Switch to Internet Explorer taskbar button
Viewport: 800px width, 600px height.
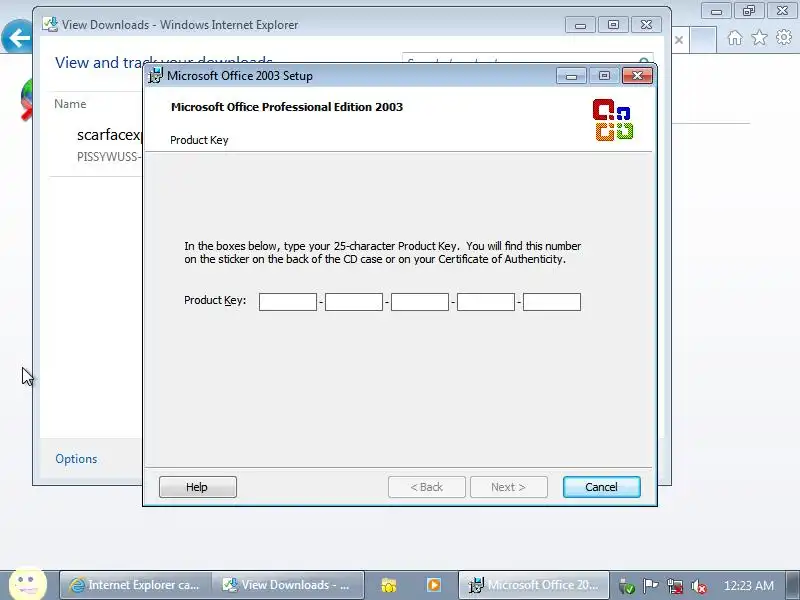click(x=136, y=585)
